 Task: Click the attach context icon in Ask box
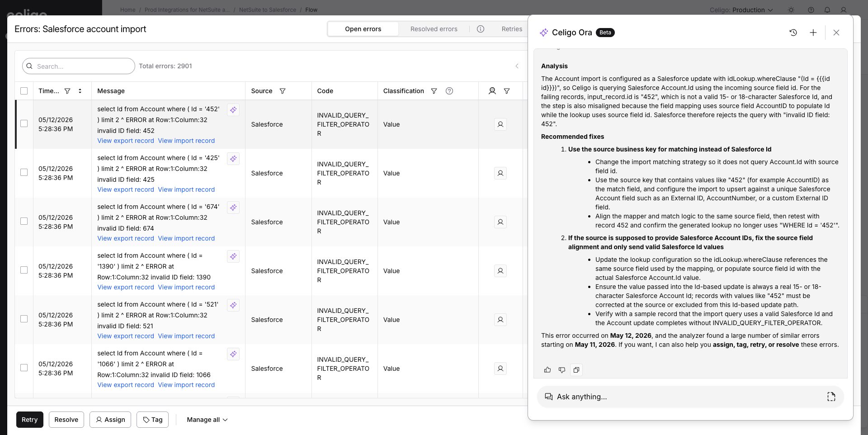pos(831,397)
